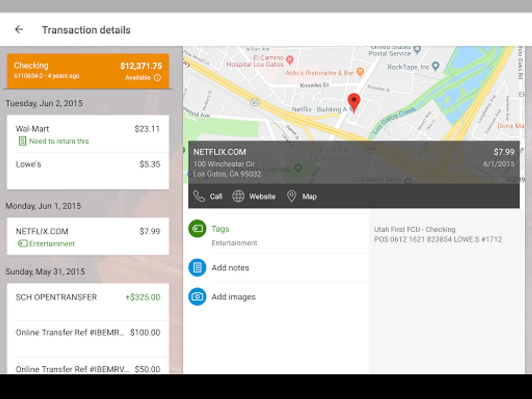
Task: Click the Tags label
Action: click(x=220, y=229)
